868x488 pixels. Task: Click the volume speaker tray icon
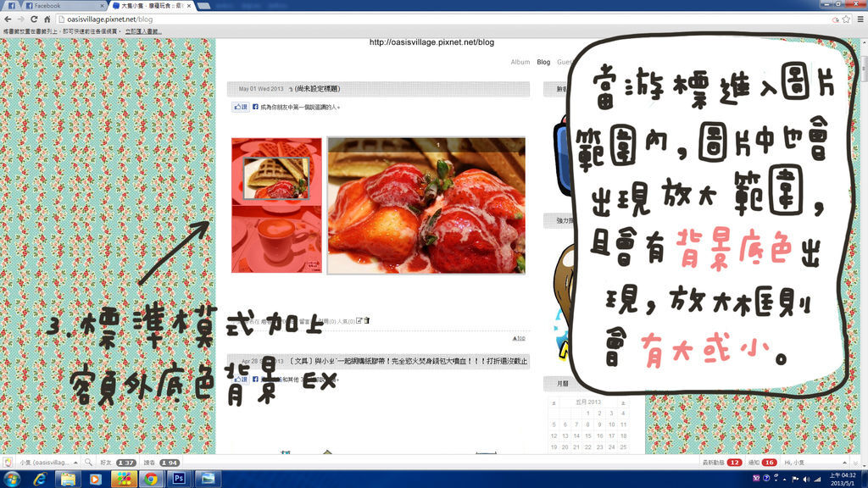click(806, 480)
